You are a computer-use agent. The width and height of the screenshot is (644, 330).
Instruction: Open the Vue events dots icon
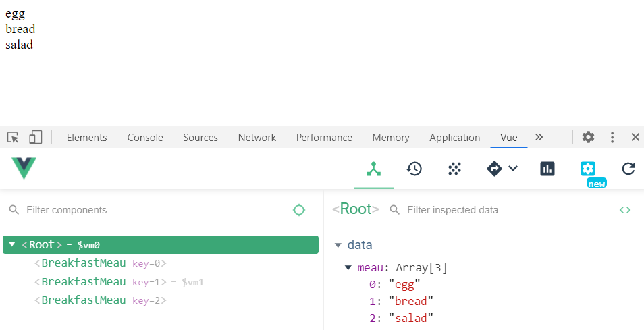(x=454, y=169)
